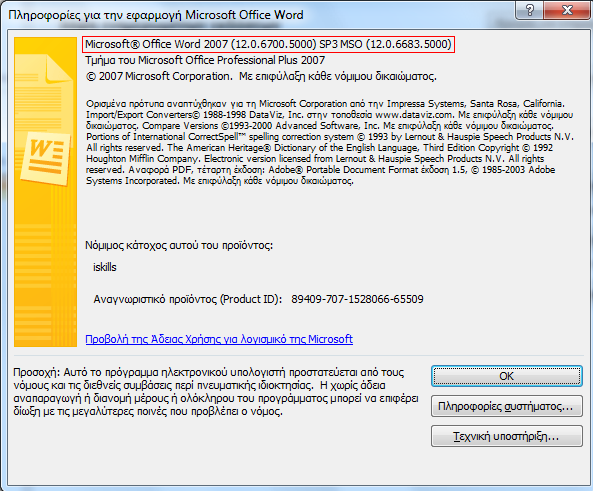Image resolution: width=593 pixels, height=491 pixels.
Task: Open Τεχνική υποστήριξη tech support
Action: (x=506, y=436)
